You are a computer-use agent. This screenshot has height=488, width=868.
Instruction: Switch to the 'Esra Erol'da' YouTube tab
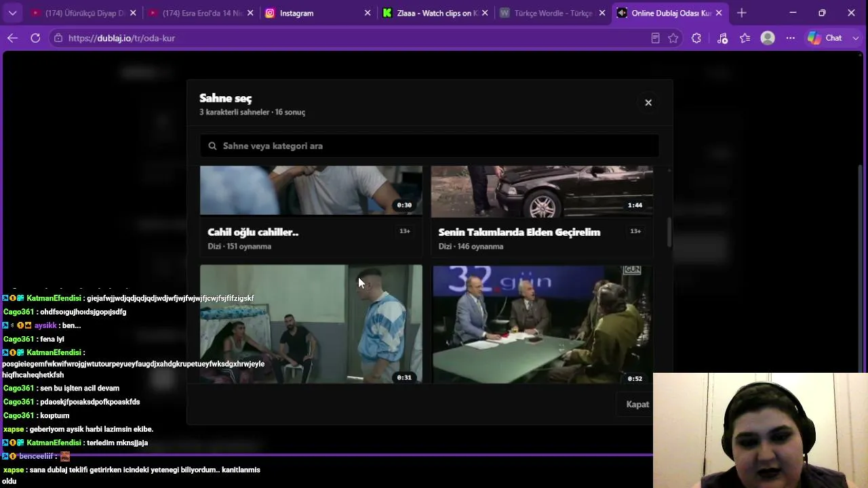click(201, 13)
